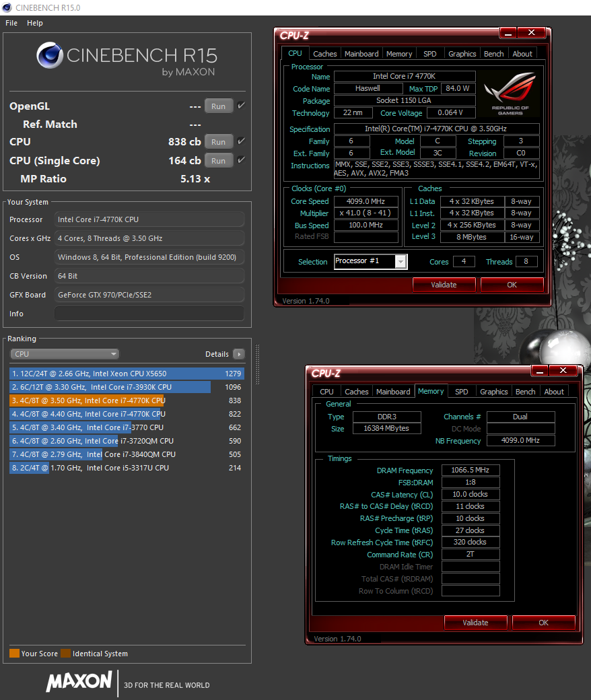
Task: Click the Intel Core i7 4770K name field
Action: point(405,76)
